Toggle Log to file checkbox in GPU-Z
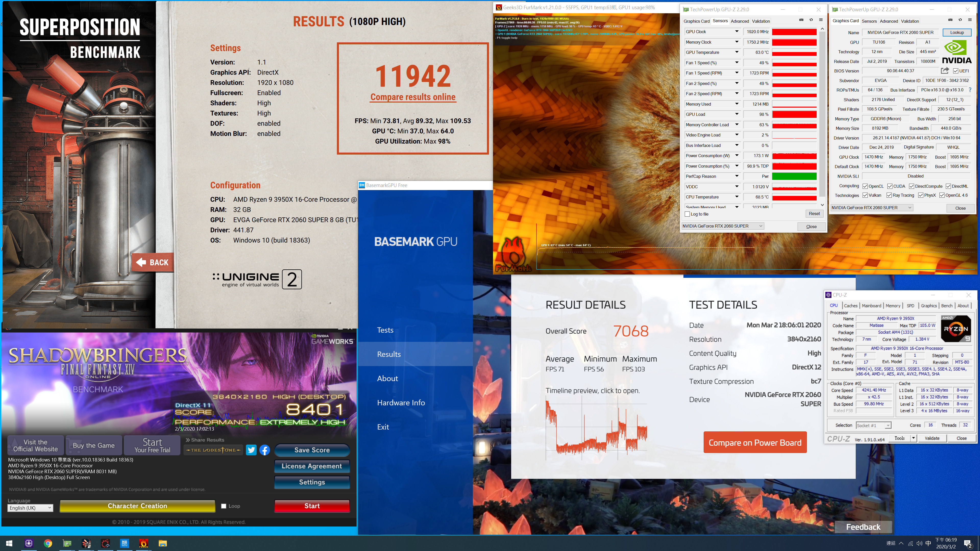Image resolution: width=980 pixels, height=551 pixels. tap(688, 214)
